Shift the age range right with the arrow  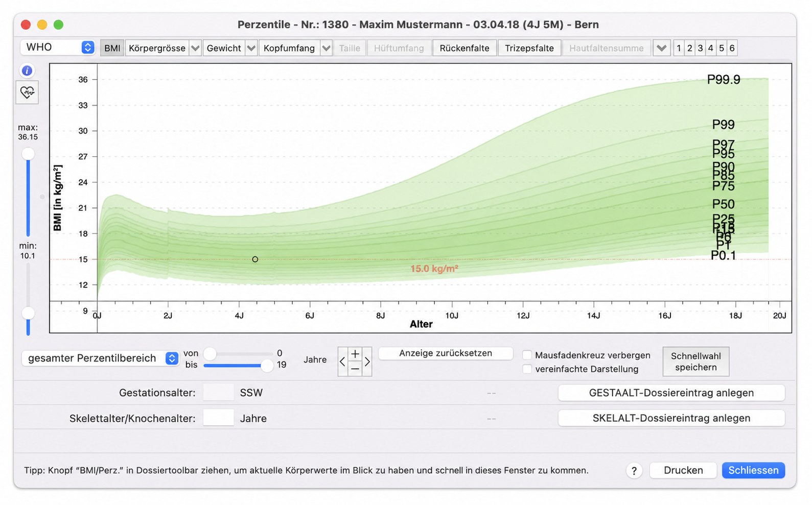(x=367, y=362)
